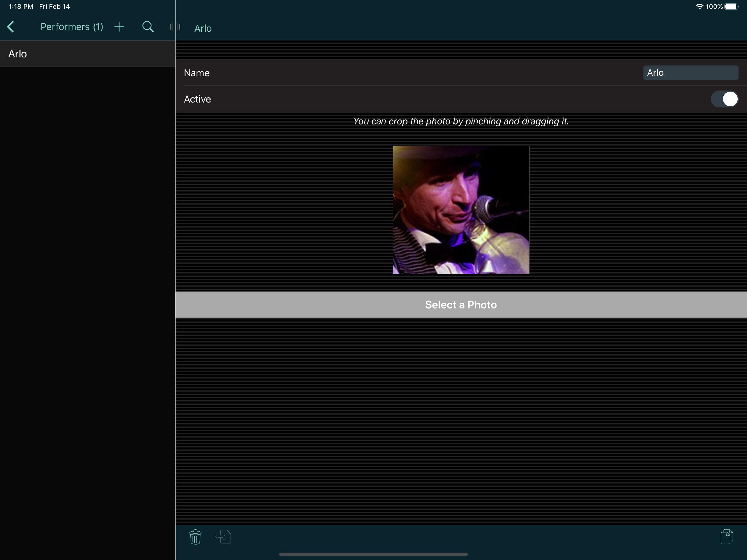
Task: Add a new performer with plus icon
Action: coord(119,27)
